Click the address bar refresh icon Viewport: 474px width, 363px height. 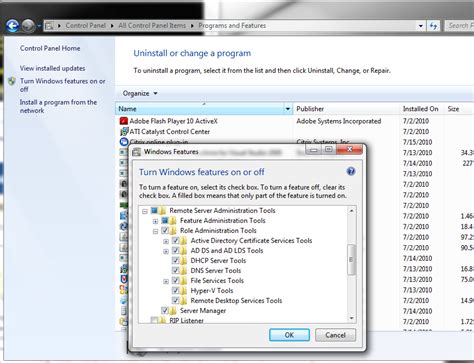(x=434, y=26)
